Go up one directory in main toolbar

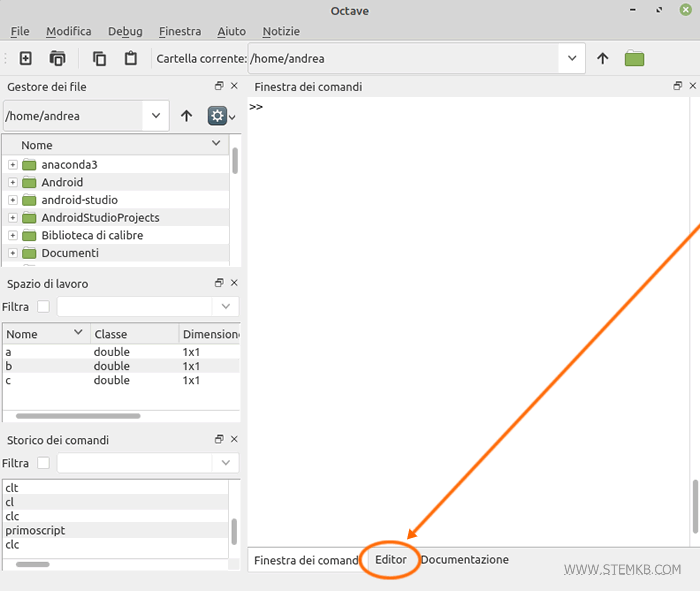tap(602, 58)
